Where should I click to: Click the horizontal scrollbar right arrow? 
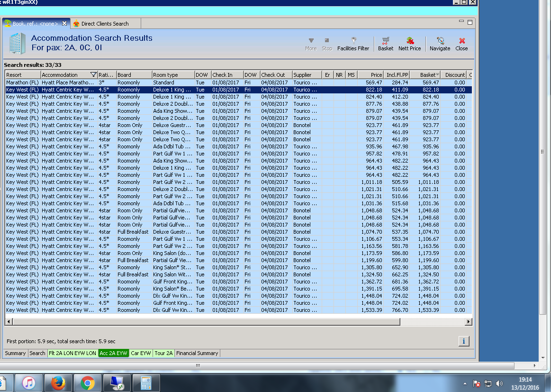(469, 321)
